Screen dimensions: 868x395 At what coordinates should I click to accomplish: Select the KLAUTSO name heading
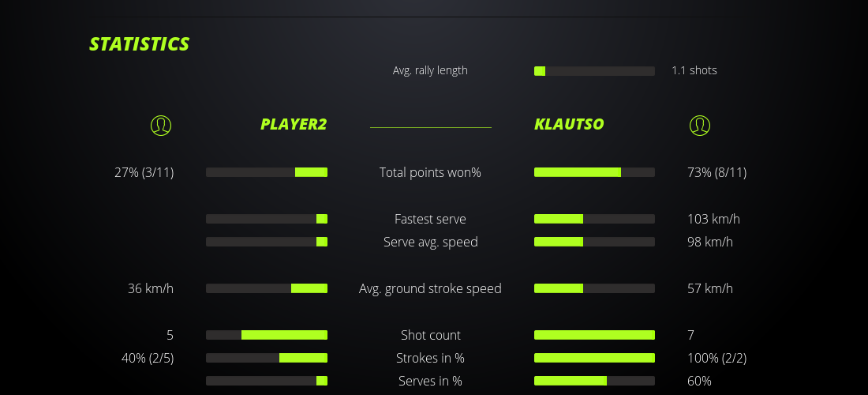coord(569,124)
